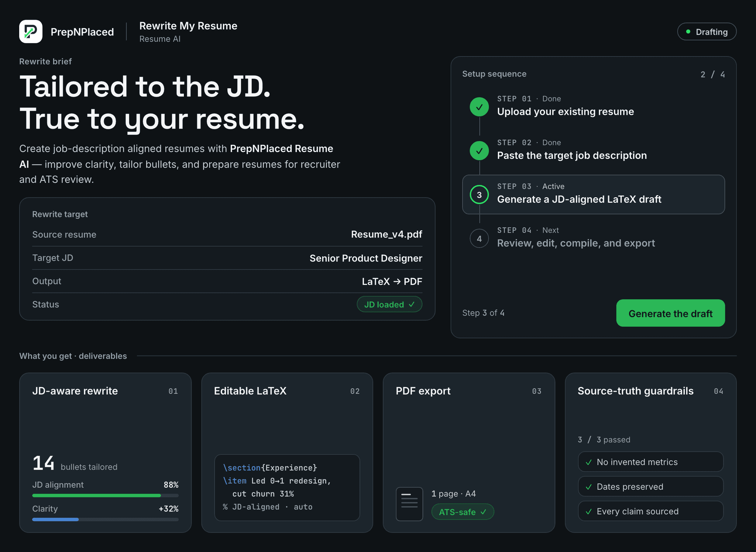Click the check next to Every claim sourced
The height and width of the screenshot is (552, 756).
[589, 511]
